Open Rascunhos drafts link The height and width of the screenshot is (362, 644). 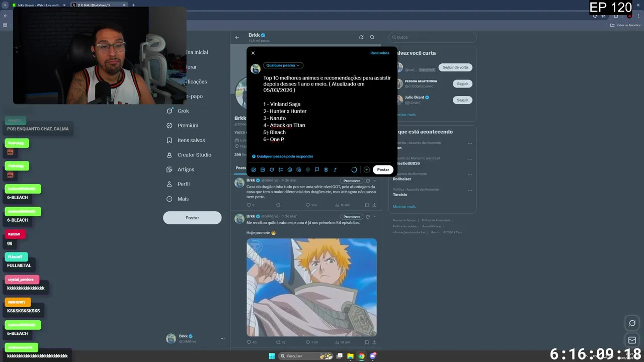point(380,53)
